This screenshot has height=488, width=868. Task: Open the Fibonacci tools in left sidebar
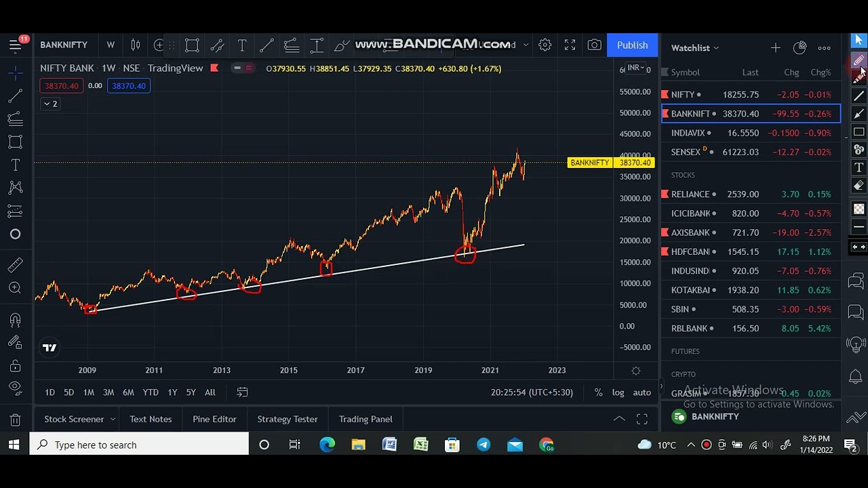15,119
